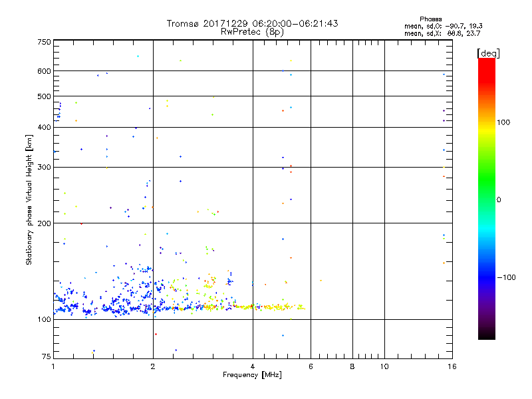Click the colorbar 0 degree label
The image size is (532, 399).
pyautogui.click(x=499, y=200)
